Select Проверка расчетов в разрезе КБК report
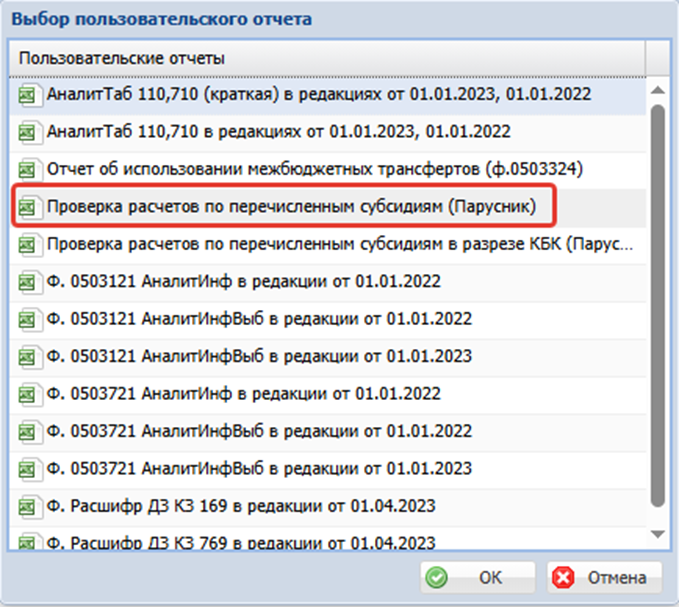Screen dimensions: 679x607 (328, 245)
